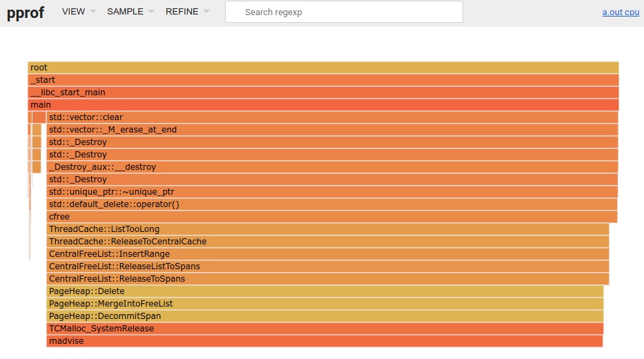Select the CentralFreeList::ReleaseToSpans frame

coord(328,279)
